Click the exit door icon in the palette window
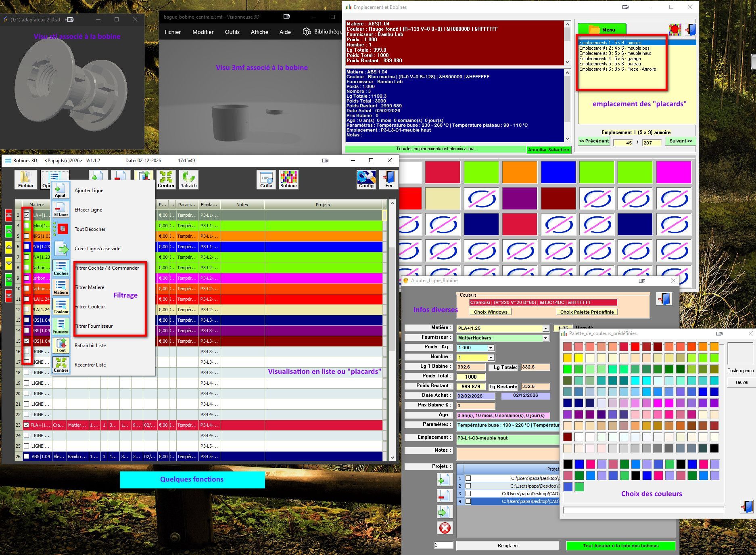Viewport: 756px width, 555px height. 747,507
